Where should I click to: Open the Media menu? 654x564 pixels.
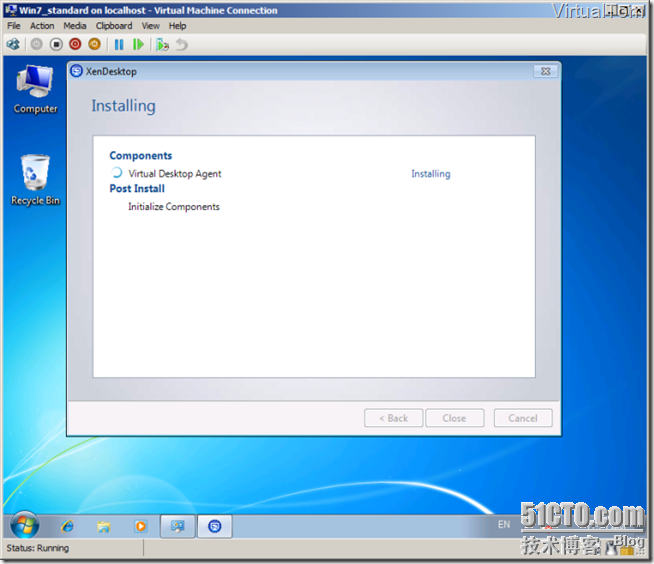[75, 26]
